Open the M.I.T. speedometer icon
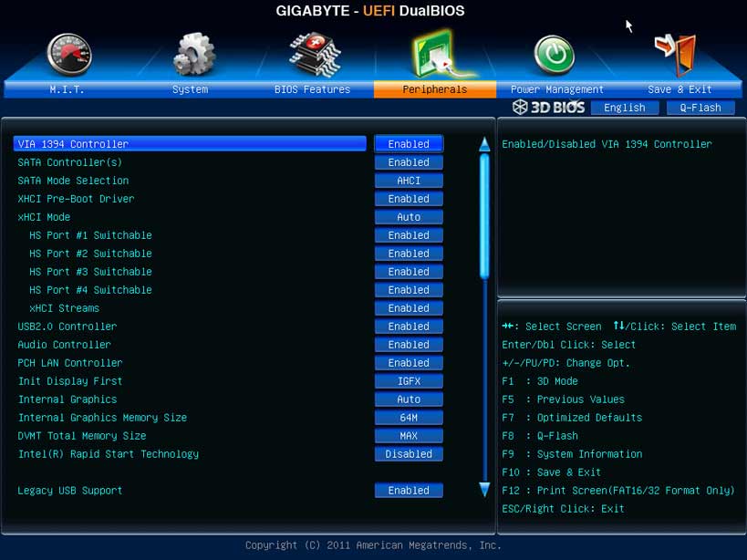Viewport: 747px width, 560px height. click(69, 55)
